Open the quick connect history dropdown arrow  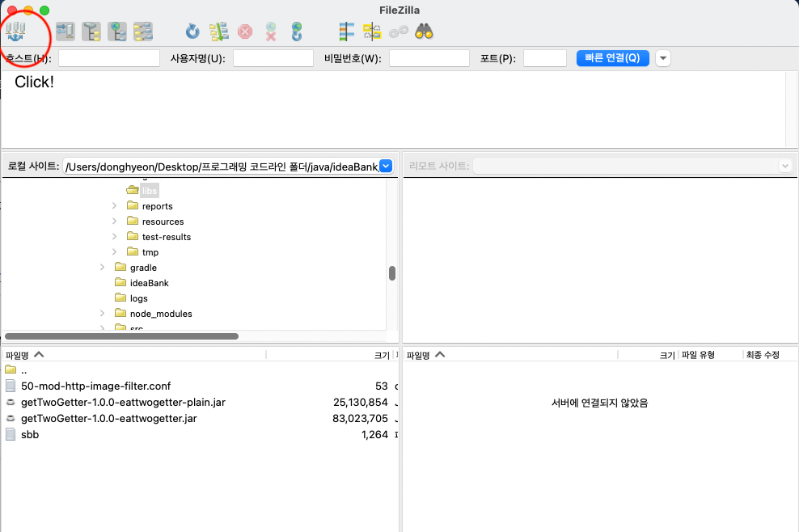point(663,58)
